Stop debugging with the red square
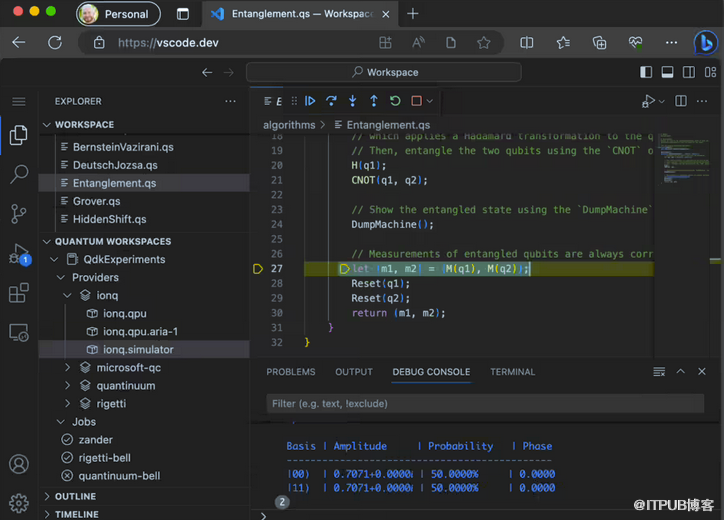724x520 pixels. (416, 101)
